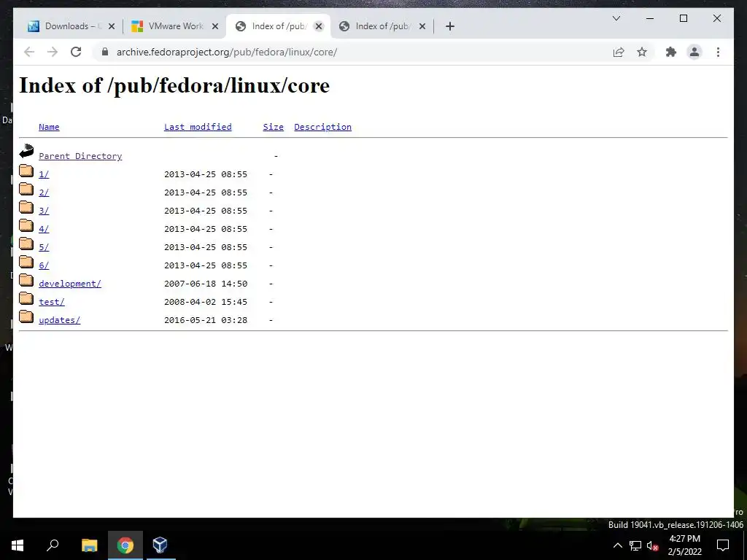Open a new browser tab
Viewport: 747px width, 560px height.
tap(449, 26)
